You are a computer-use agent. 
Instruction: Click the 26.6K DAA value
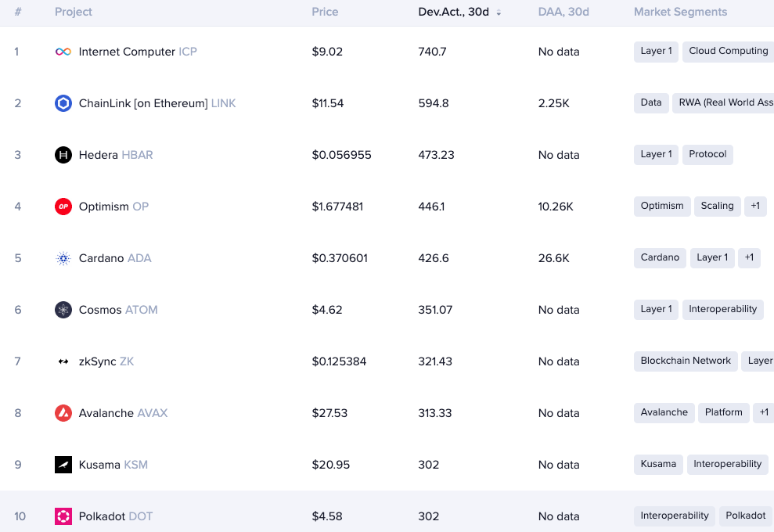coord(554,259)
